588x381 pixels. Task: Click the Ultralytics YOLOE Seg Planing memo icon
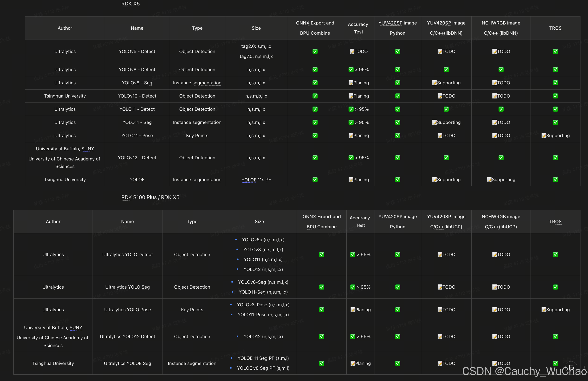click(x=353, y=363)
